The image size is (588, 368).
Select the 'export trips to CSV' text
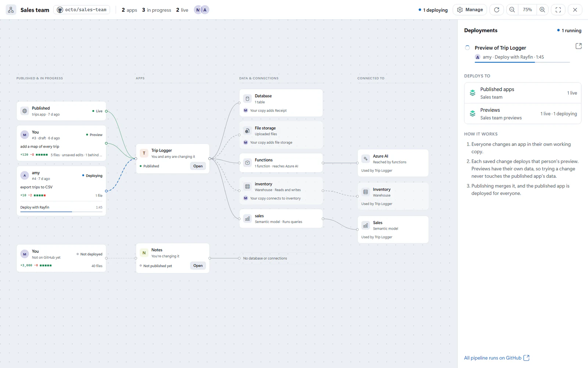tap(36, 187)
